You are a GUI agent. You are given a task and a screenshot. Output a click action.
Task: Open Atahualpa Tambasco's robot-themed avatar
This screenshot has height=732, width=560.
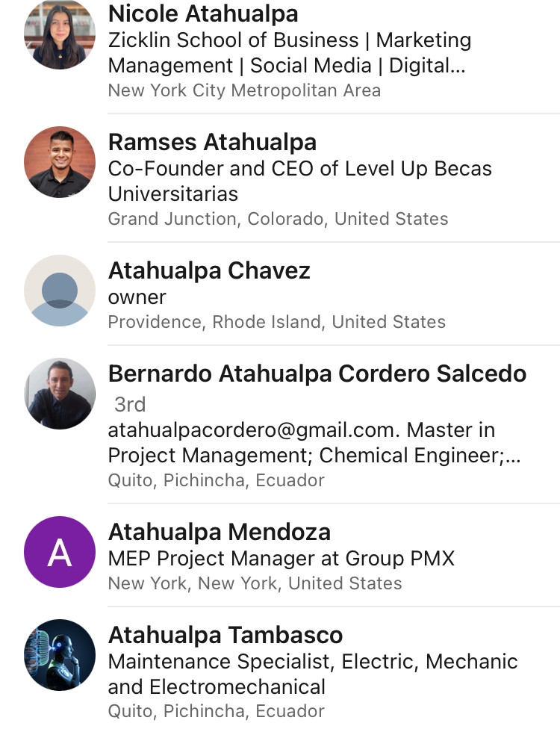click(60, 655)
